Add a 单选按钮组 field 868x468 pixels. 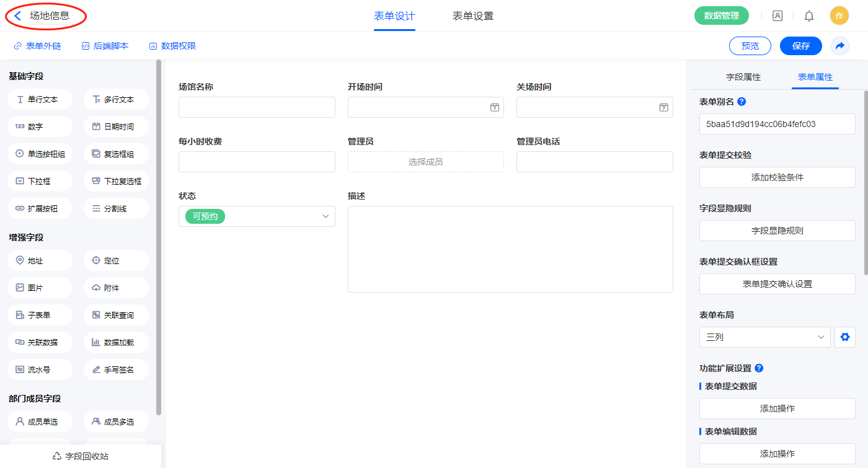(40, 154)
